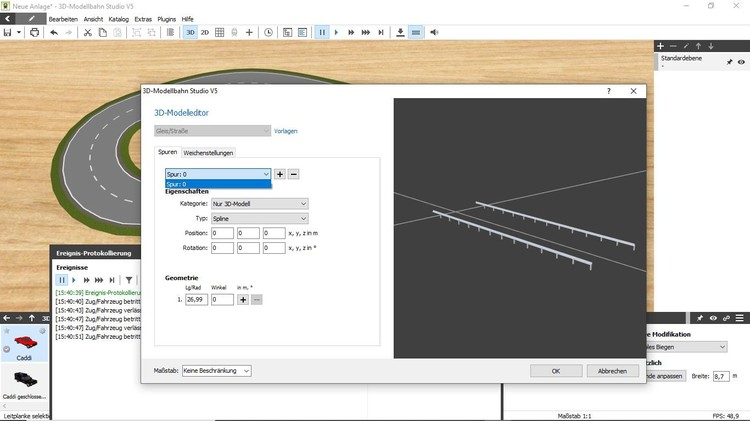Image resolution: width=750 pixels, height=421 pixels.
Task: Click the filter icon in Ereignisse panel
Action: click(x=128, y=280)
